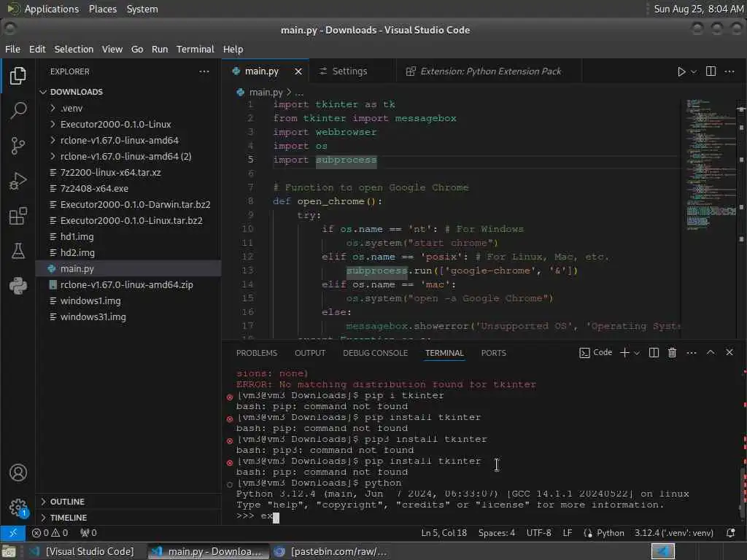Select interpreter 3.12.4 ('.venv': venv)
The width and height of the screenshot is (747, 560).
click(673, 533)
